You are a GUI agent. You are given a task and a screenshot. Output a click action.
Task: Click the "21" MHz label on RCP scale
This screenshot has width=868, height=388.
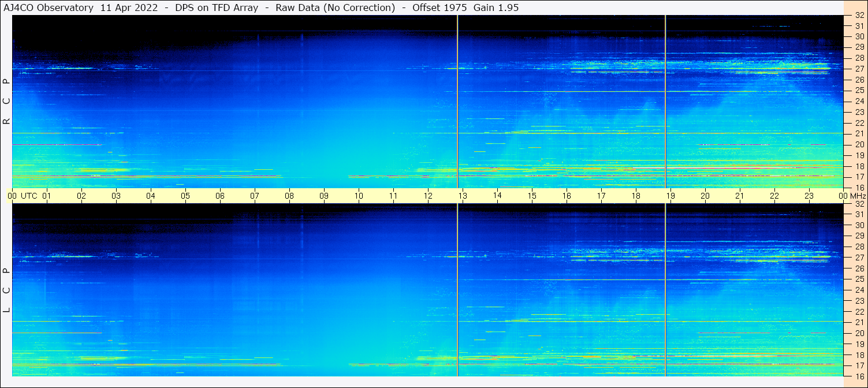(x=859, y=134)
